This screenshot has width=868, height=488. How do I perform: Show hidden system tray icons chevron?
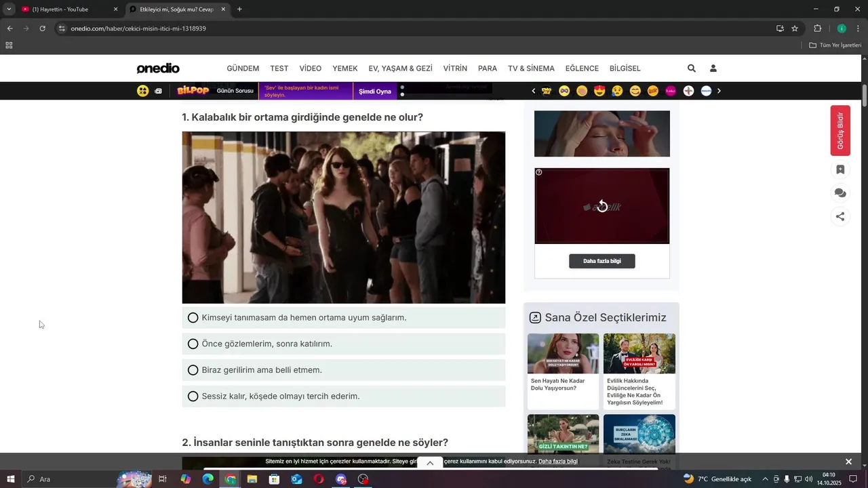coord(765,479)
